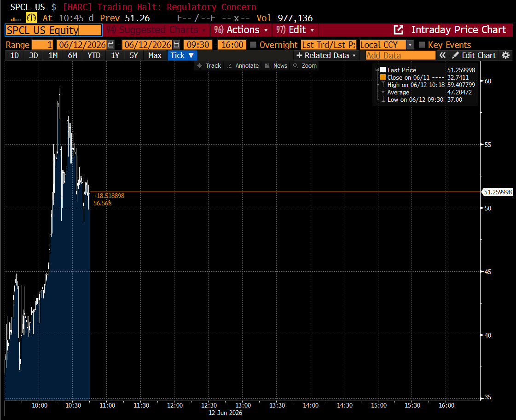This screenshot has width=516, height=420.
Task: Select the Annotate tool
Action: click(243, 66)
